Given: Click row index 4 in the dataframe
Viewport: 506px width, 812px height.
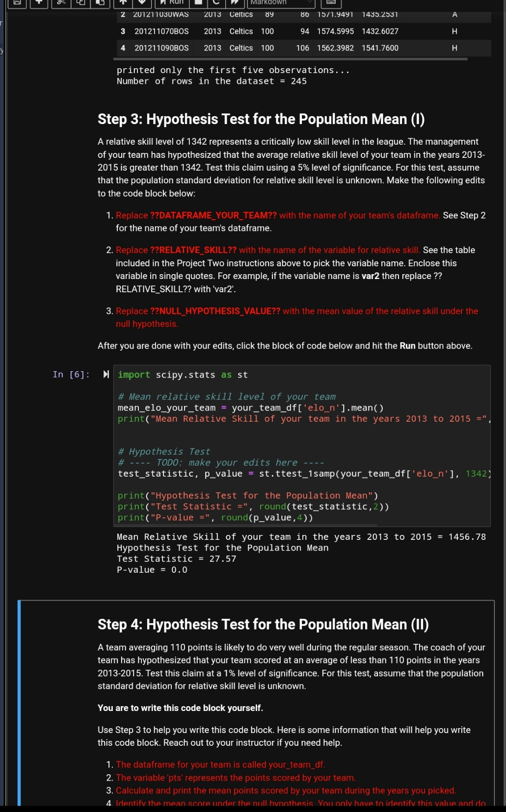Looking at the screenshot, I should point(123,48).
